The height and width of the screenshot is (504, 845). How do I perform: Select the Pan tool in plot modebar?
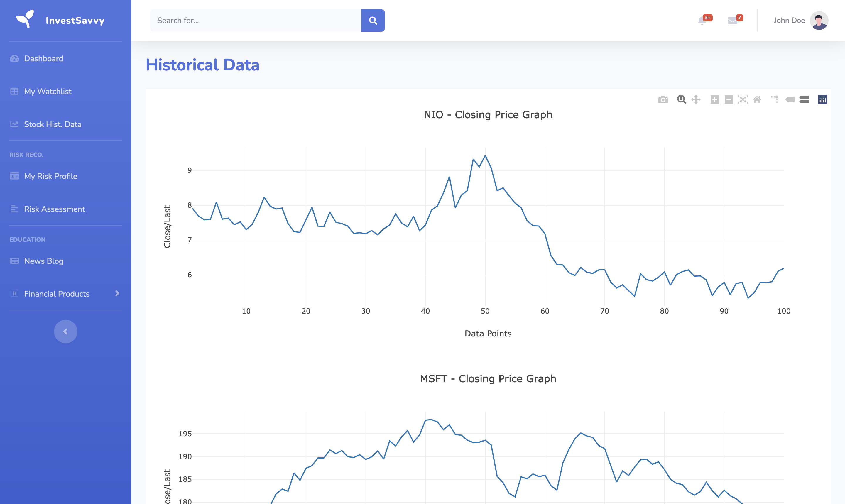point(696,99)
